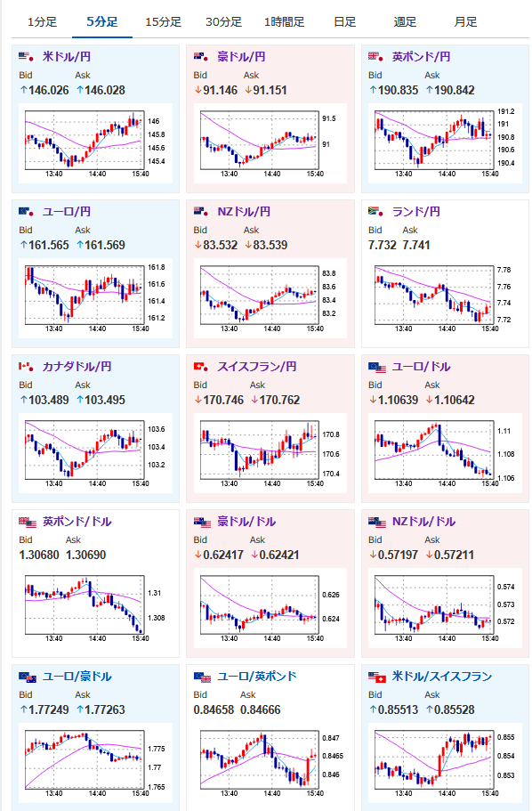Viewport: 532px width, 811px height.
Task: Switch to the 日足 daily tab
Action: tap(344, 22)
